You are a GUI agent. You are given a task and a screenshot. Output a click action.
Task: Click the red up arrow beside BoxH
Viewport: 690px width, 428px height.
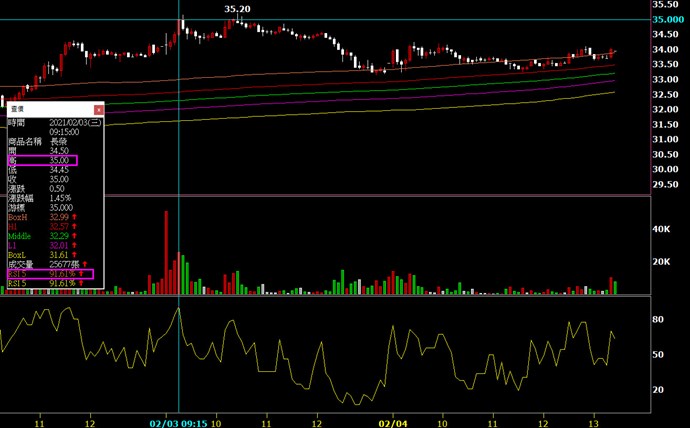[74, 217]
